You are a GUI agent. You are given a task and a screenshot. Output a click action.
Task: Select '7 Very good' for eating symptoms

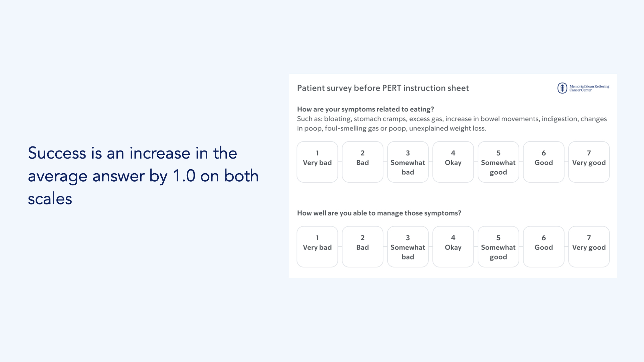point(589,162)
